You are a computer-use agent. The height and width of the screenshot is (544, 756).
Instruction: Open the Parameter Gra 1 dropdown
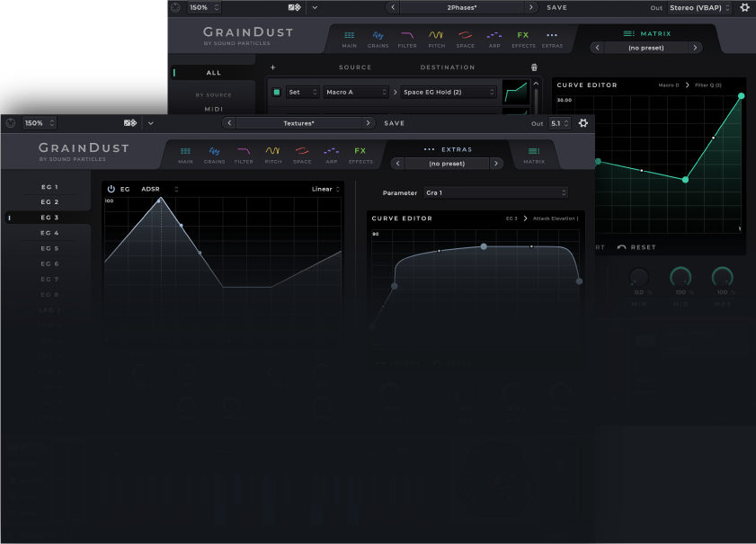tap(495, 192)
